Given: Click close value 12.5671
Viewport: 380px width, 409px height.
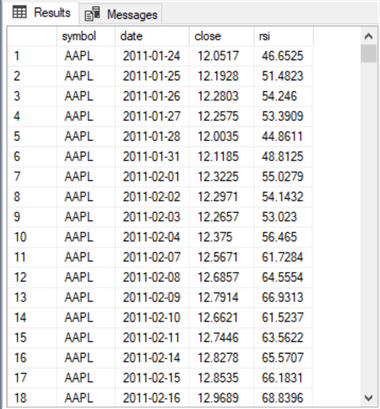Looking at the screenshot, I should click(x=222, y=257).
